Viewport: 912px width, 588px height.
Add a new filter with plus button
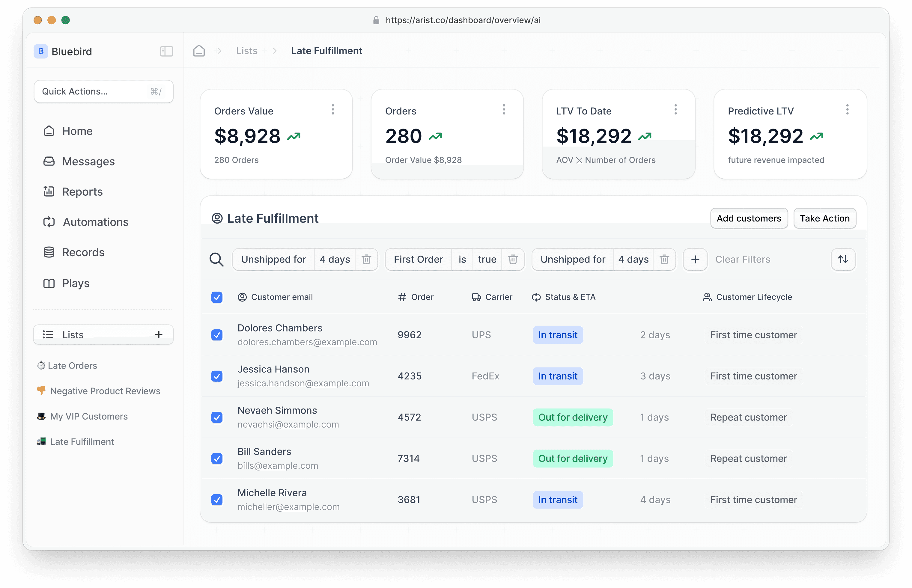coord(695,260)
